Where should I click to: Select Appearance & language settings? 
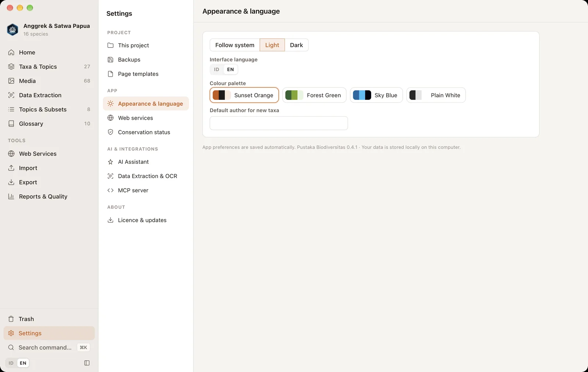[146, 104]
